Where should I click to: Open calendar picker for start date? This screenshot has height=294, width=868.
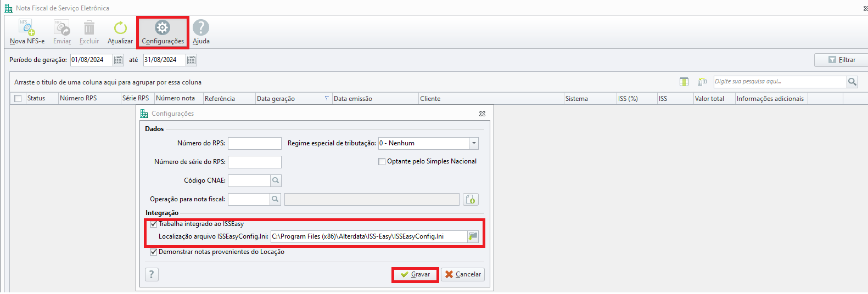(118, 60)
